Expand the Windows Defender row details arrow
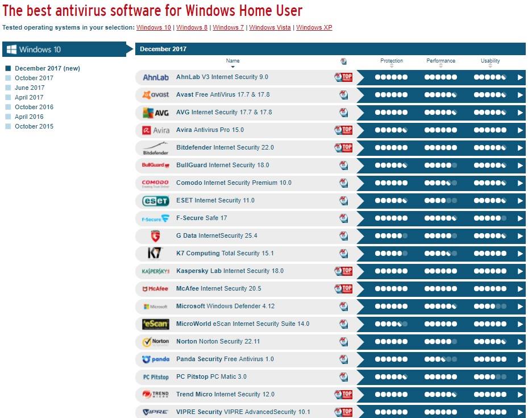This screenshot has width=532, height=418. pyautogui.click(x=520, y=307)
